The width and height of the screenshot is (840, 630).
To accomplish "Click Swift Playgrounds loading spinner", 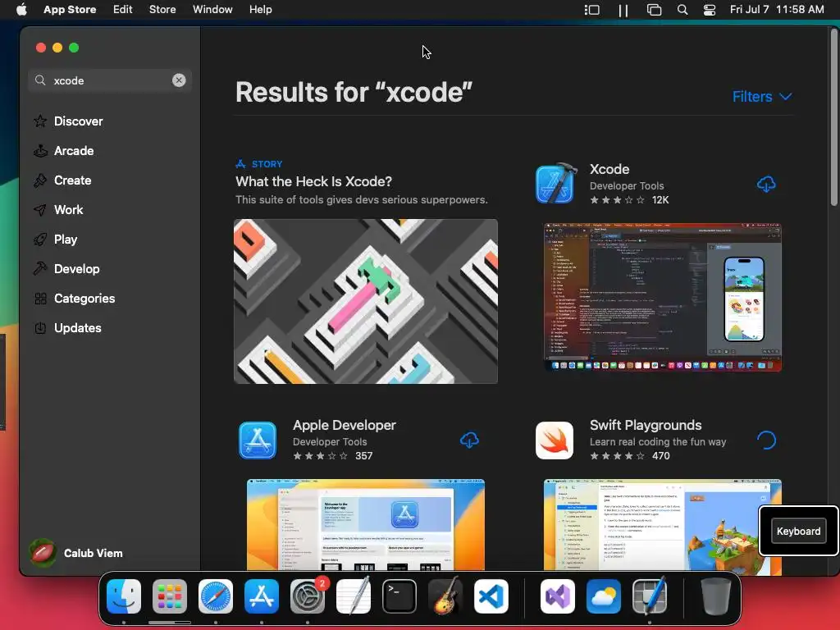I will pyautogui.click(x=766, y=441).
